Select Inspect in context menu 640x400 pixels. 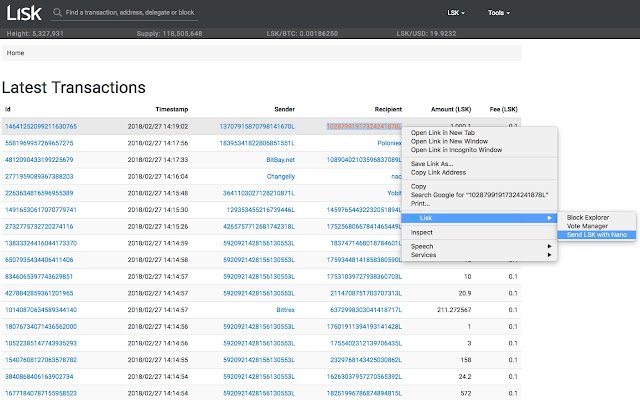click(x=421, y=232)
